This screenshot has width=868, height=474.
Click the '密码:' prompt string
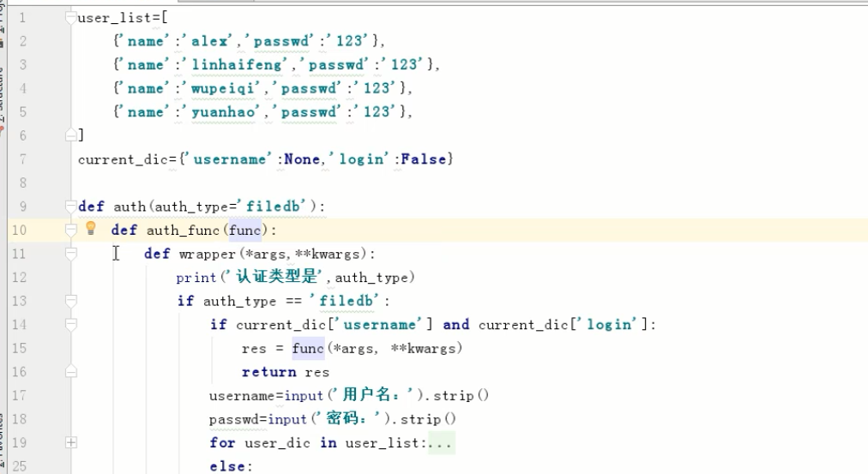click(349, 418)
